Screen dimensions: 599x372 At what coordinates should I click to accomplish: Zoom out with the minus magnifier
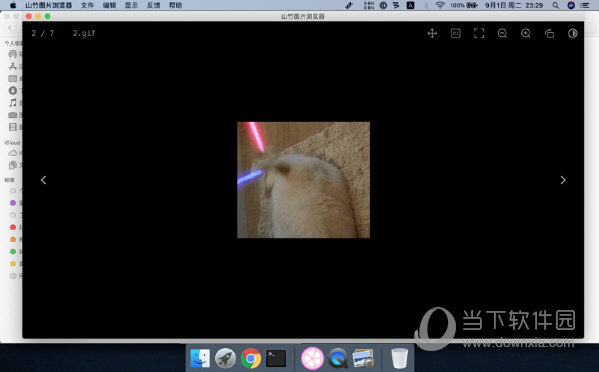click(x=502, y=33)
